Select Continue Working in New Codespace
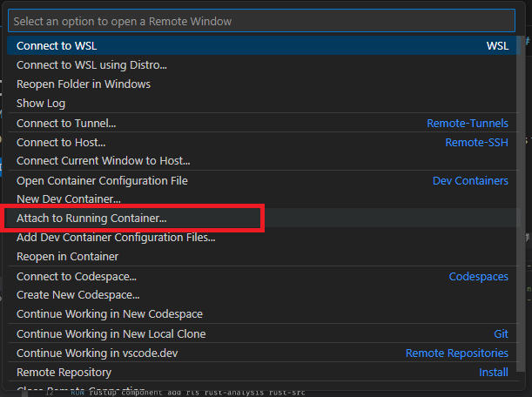Image resolution: width=532 pixels, height=397 pixels. click(264, 314)
